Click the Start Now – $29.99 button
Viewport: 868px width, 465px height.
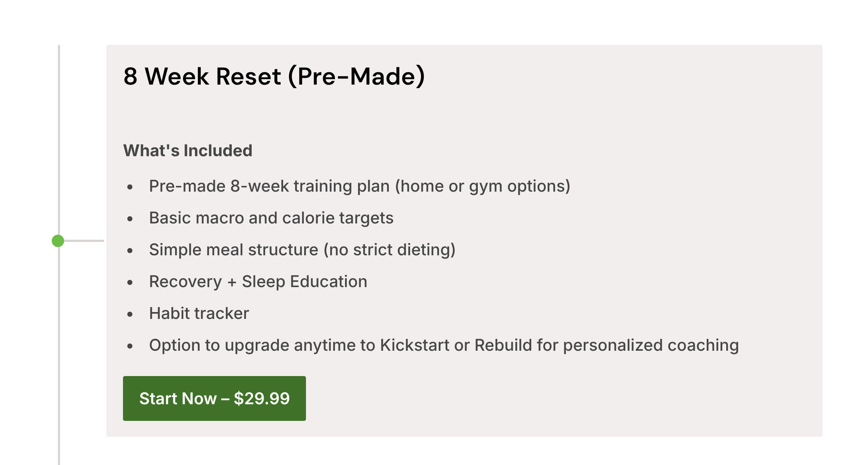(214, 398)
